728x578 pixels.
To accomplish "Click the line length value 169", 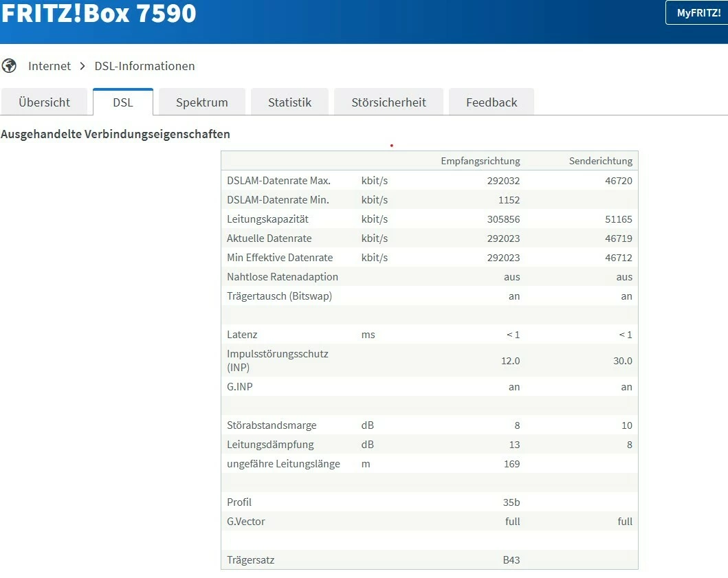I will click(511, 464).
